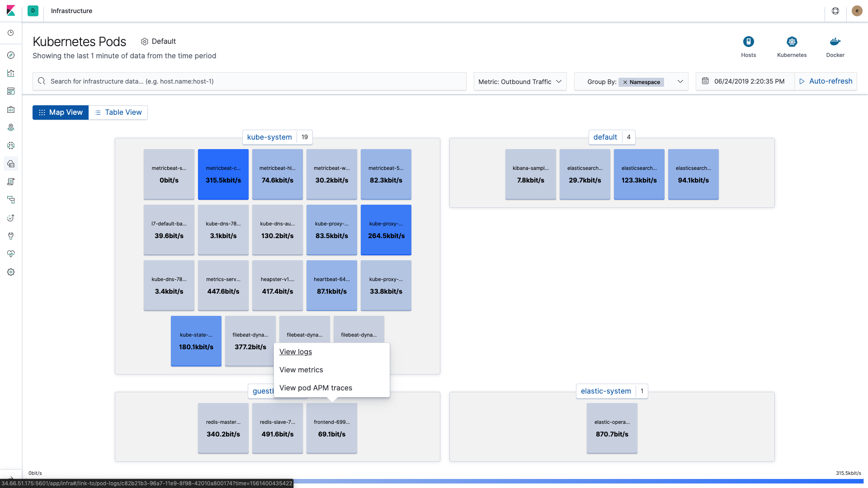Image resolution: width=868 pixels, height=488 pixels.
Task: Switch to Map View
Action: (61, 113)
